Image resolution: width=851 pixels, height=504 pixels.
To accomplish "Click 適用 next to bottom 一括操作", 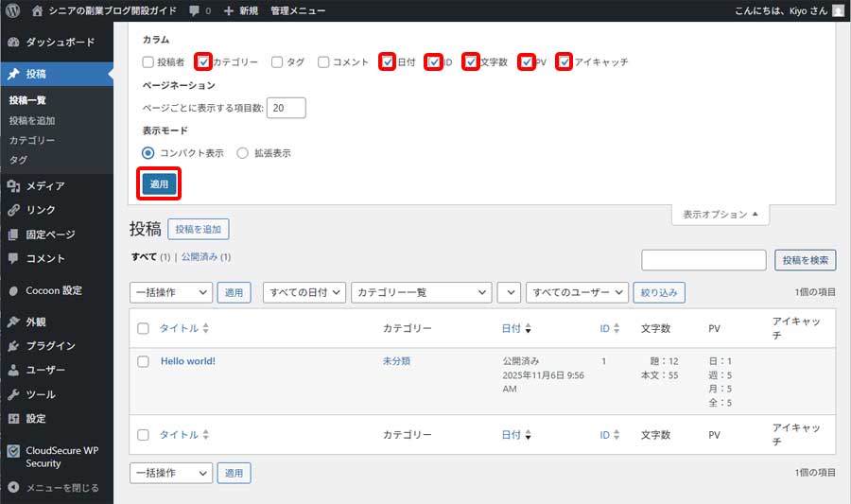I will (234, 473).
